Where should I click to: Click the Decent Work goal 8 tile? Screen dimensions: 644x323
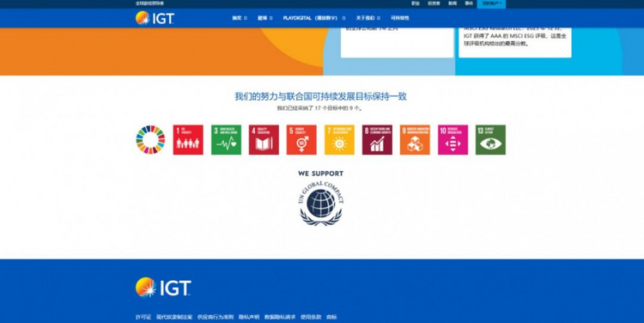[x=377, y=140]
